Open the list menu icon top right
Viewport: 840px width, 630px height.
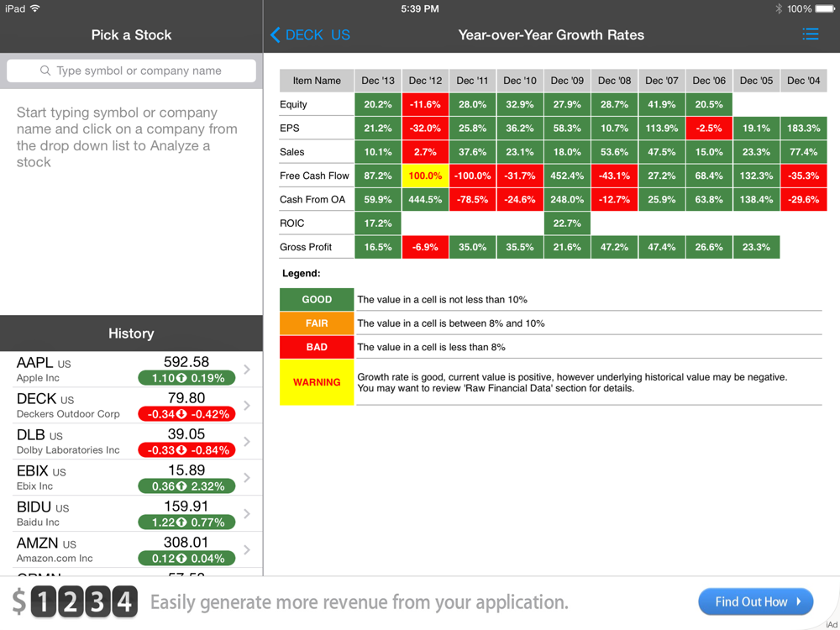810,34
